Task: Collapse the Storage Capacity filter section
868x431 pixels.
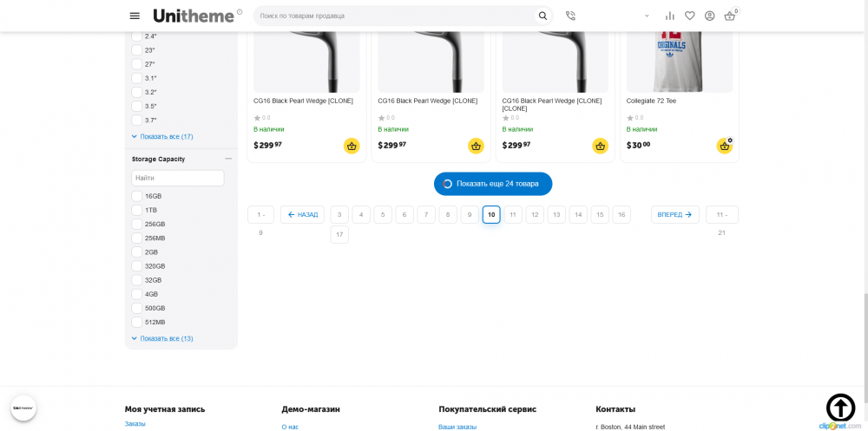Action: 228,159
